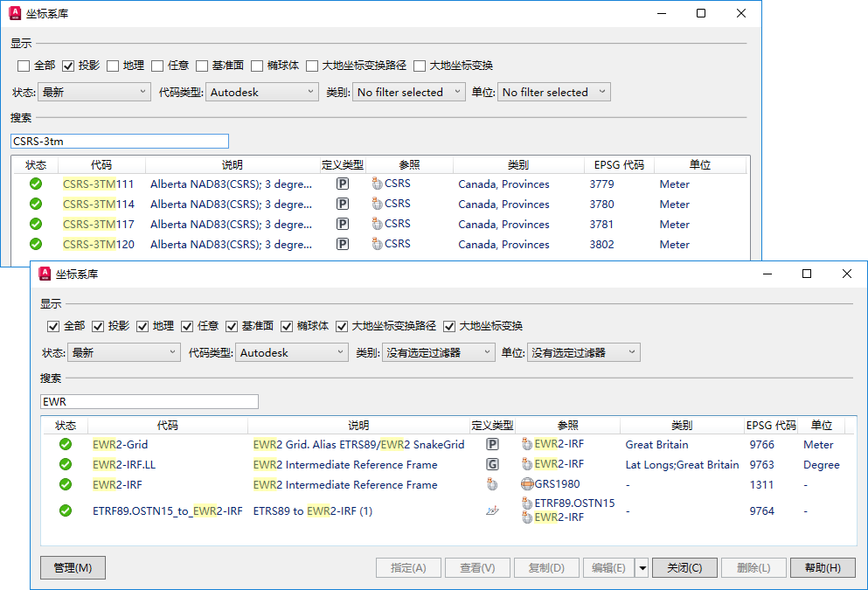Click the G geographic type icon for EWR2-IRF.LL
Screen dimensions: 868x590
tap(492, 464)
